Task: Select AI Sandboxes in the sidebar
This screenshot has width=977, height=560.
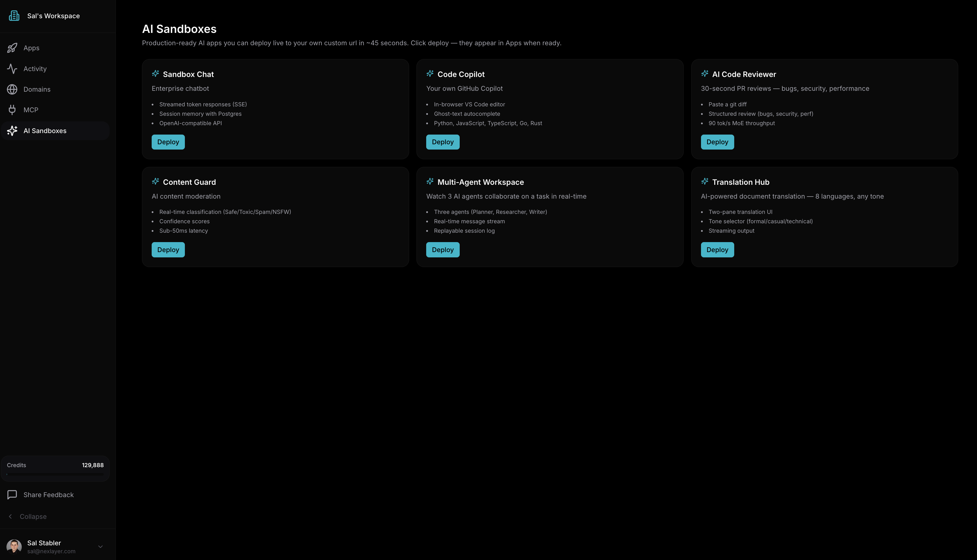Action: point(55,131)
